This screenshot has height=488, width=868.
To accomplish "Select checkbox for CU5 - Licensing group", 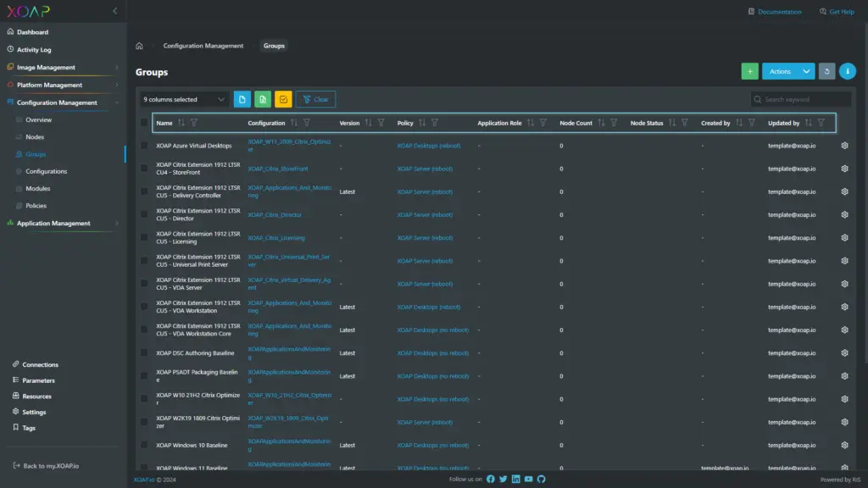I will point(144,237).
